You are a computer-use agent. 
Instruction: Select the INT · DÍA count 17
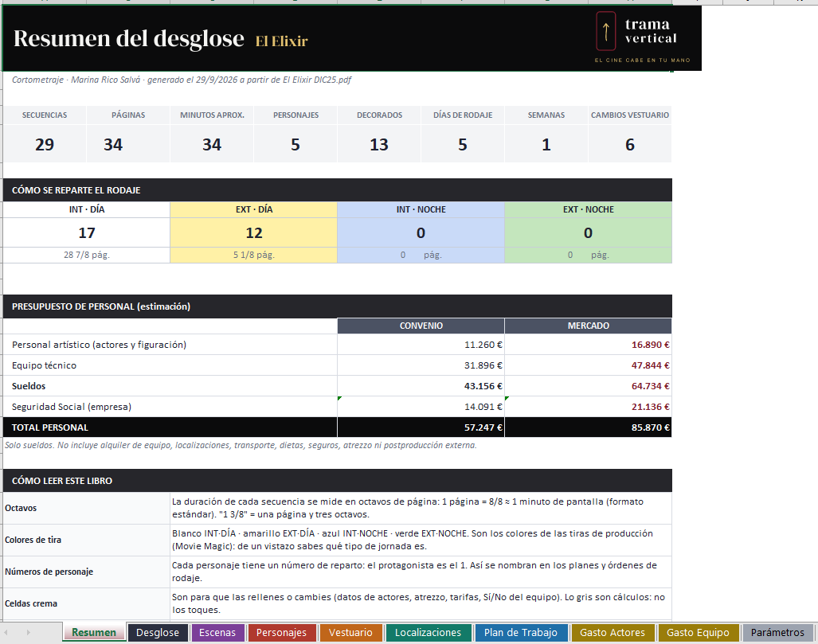pos(87,232)
